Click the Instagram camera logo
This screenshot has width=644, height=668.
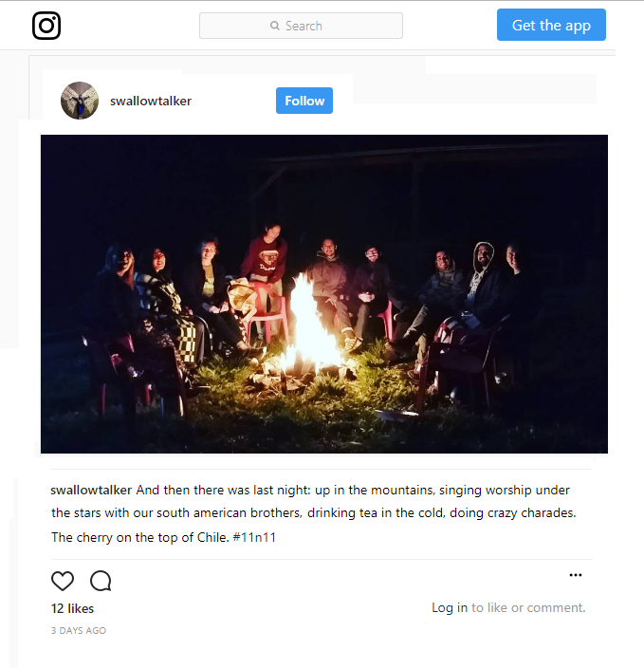click(46, 26)
